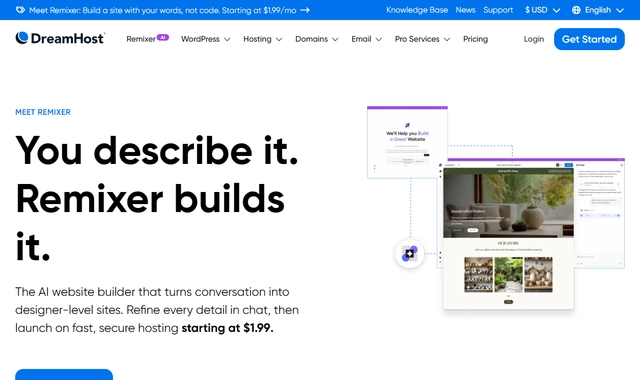This screenshot has width=640, height=380.
Task: Click the middle garden gallery thumbnail
Action: [509, 275]
